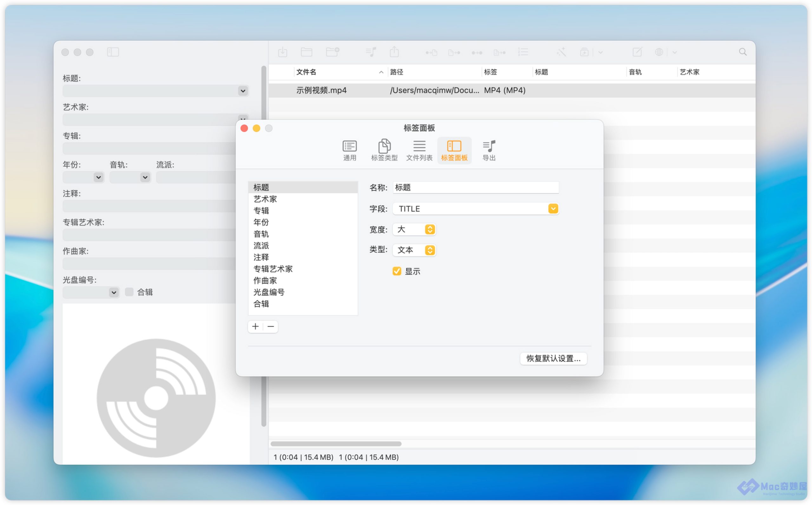
Task: Switch to the 文件列表 preferences tab
Action: coord(419,150)
